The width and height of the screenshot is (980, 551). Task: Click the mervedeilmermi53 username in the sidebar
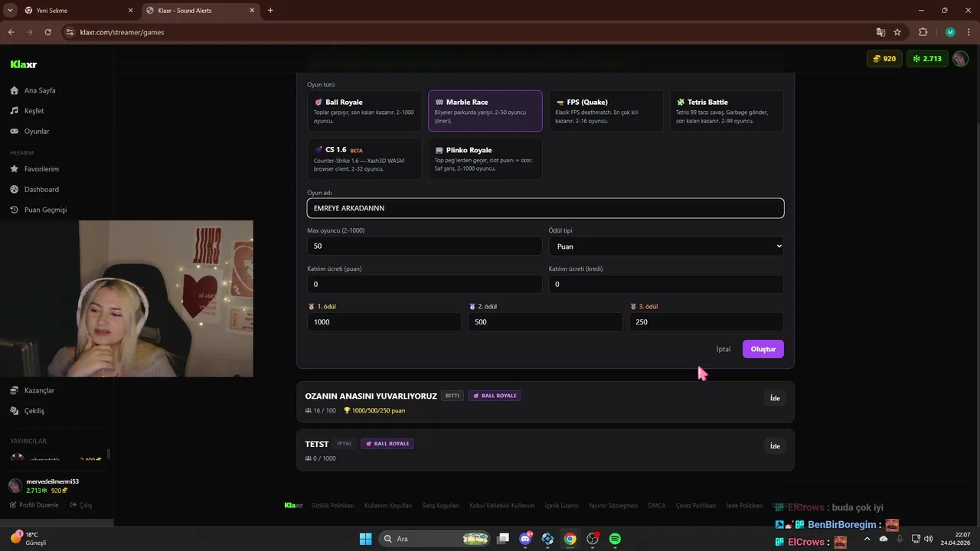[x=53, y=481]
